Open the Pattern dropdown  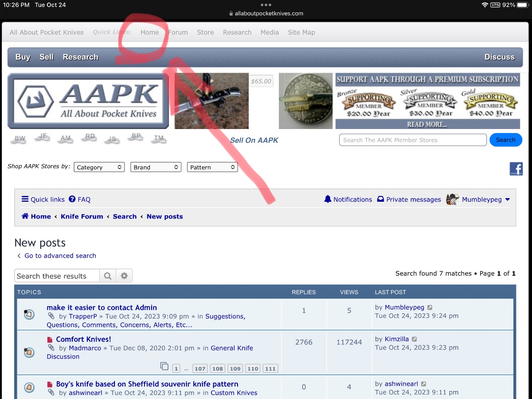212,167
